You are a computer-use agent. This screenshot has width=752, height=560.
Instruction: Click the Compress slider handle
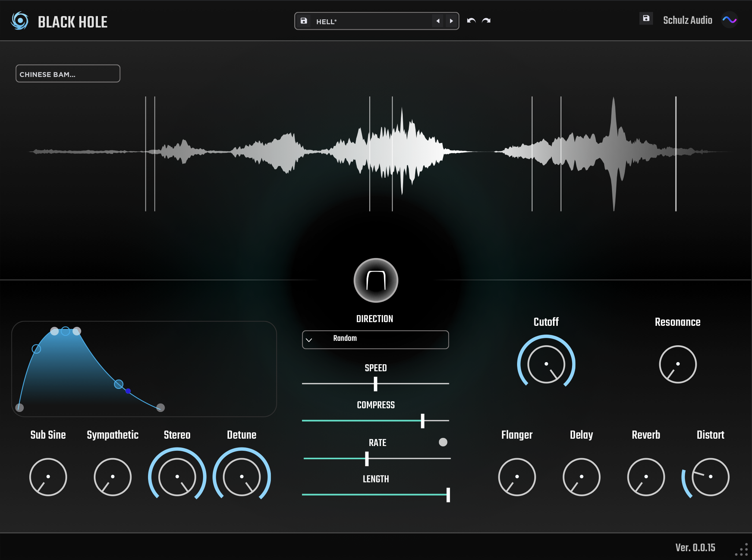[x=423, y=421]
